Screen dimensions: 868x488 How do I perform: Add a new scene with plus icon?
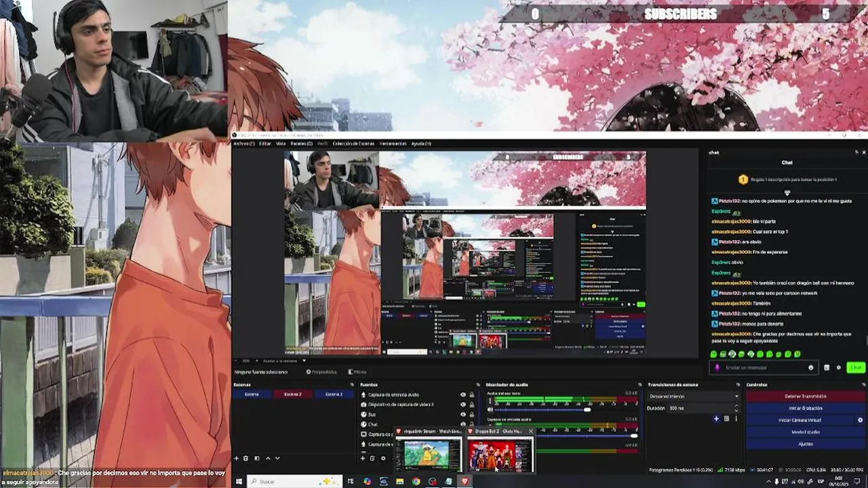point(236,458)
